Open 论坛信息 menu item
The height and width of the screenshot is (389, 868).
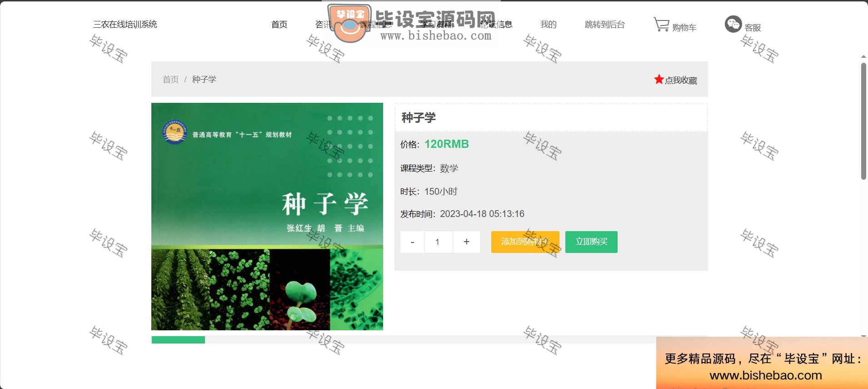point(496,25)
